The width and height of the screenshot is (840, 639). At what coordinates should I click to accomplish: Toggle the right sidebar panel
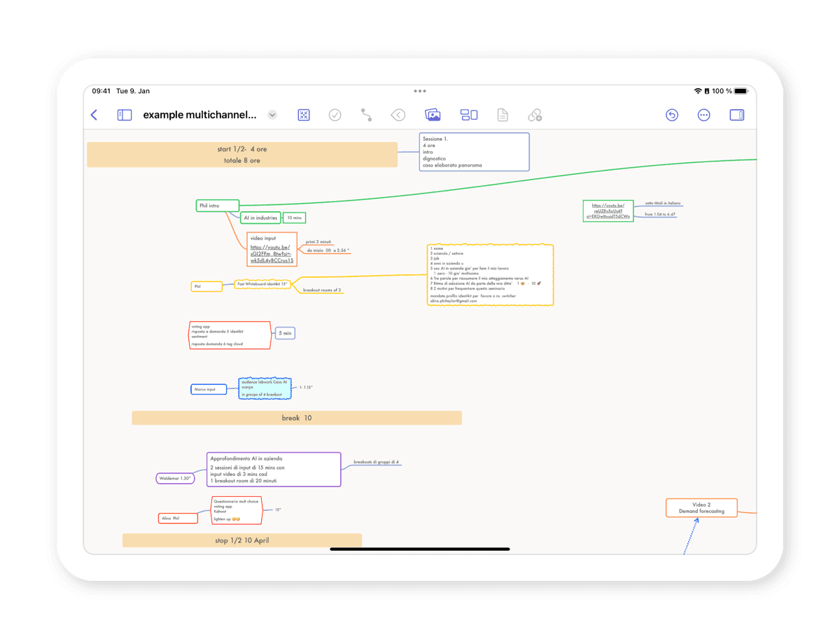coord(736,114)
